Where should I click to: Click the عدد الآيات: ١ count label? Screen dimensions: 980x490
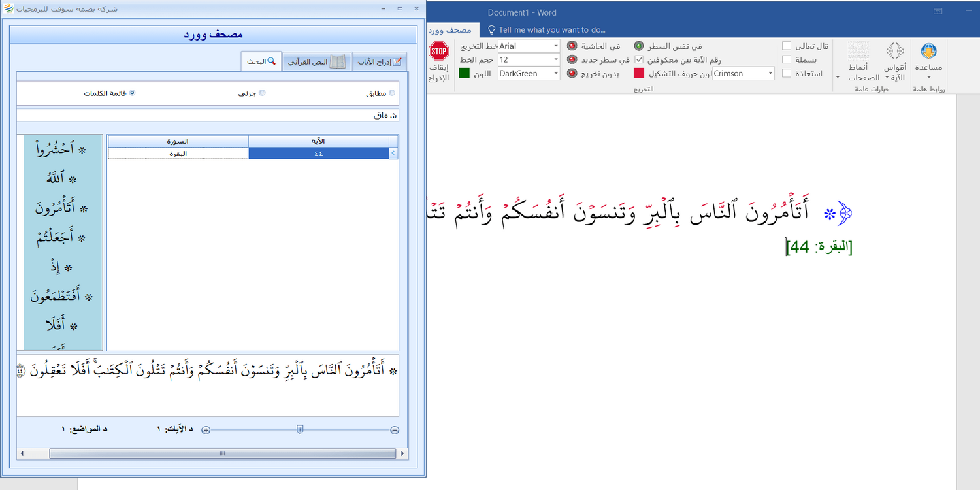pyautogui.click(x=176, y=429)
